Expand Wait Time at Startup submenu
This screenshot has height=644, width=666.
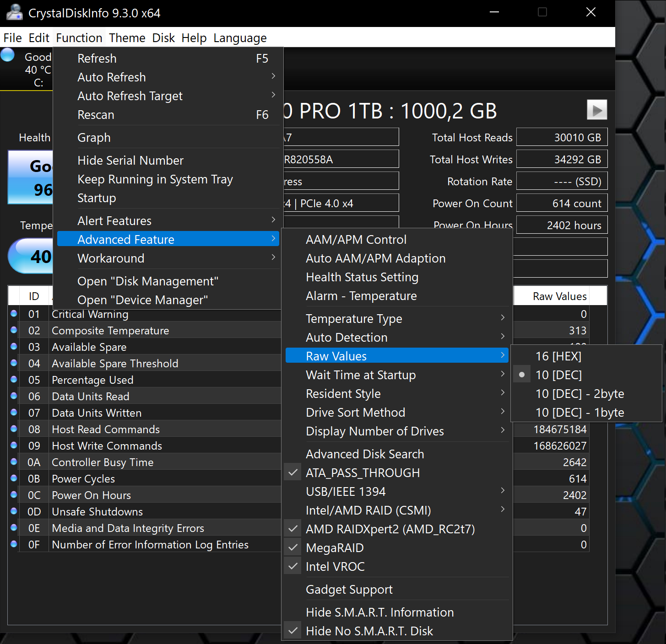(397, 375)
